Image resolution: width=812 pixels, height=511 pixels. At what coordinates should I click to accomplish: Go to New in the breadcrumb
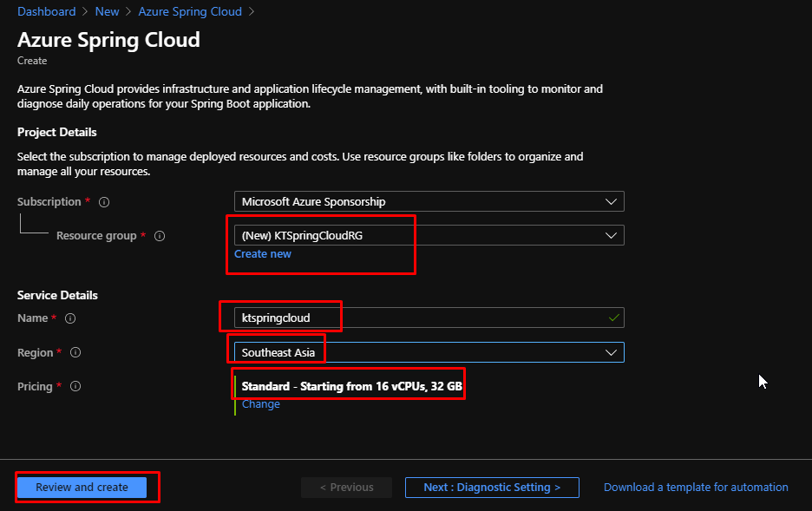[107, 12]
